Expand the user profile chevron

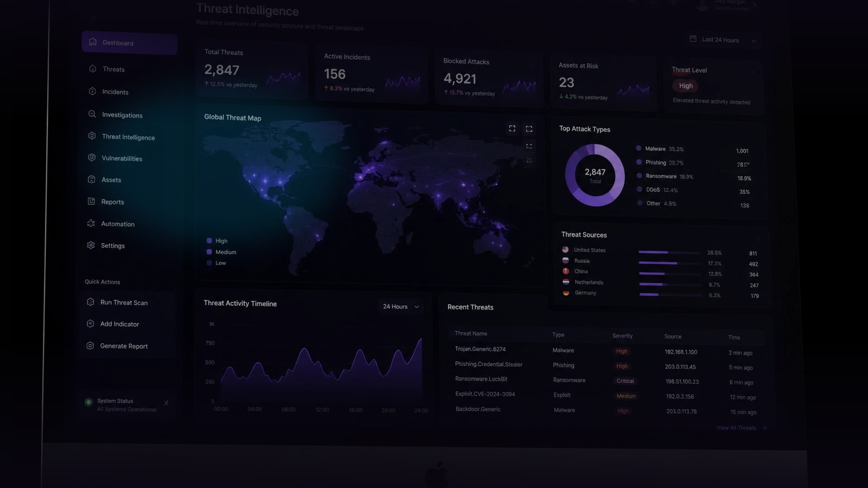tap(755, 5)
